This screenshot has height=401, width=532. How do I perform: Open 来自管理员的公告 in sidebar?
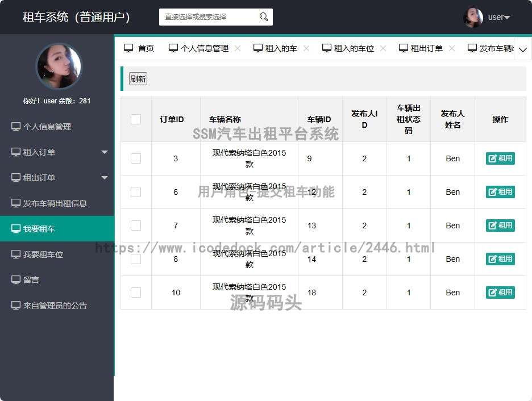click(57, 306)
